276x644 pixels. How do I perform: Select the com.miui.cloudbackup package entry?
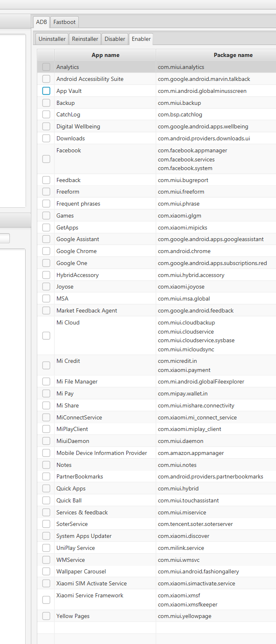click(186, 322)
